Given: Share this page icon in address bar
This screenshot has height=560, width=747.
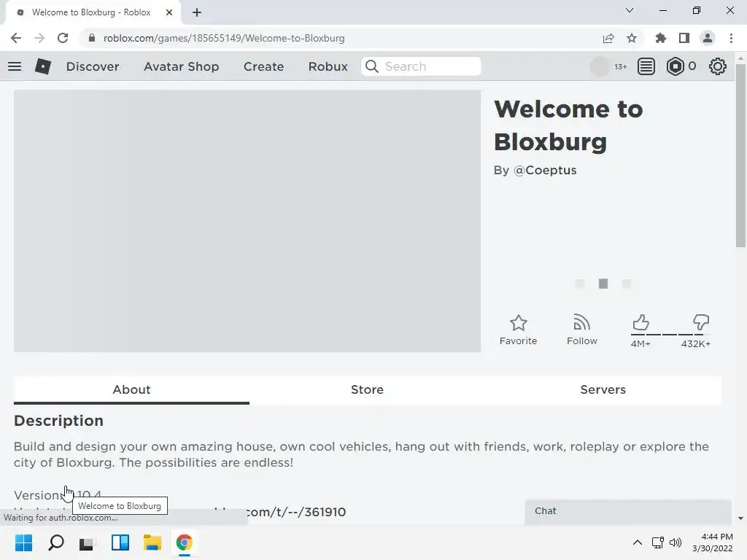Looking at the screenshot, I should click(x=608, y=38).
